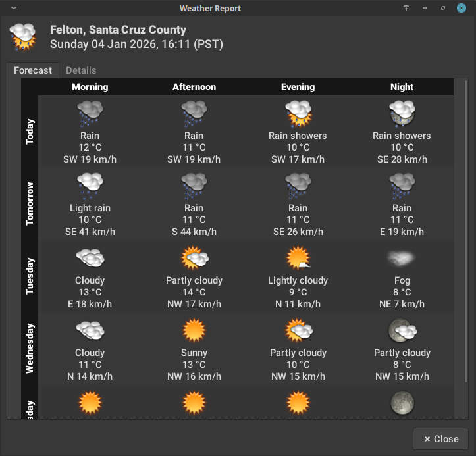The image size is (476, 456).
Task: Click the Felton, Santa Cruz County title
Action: pyautogui.click(x=118, y=30)
